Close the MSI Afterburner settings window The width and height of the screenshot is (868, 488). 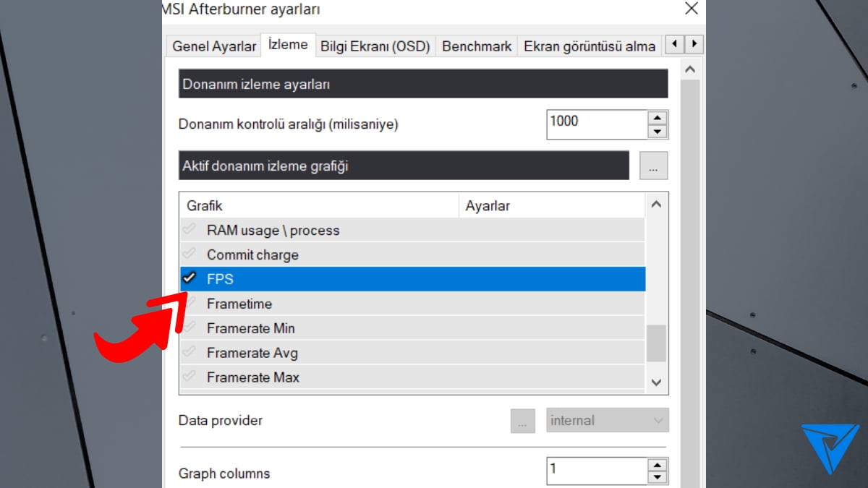tap(691, 9)
